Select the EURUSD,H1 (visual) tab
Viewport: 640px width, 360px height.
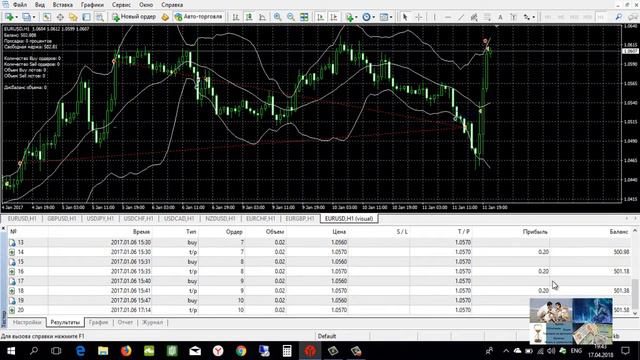(x=349, y=219)
